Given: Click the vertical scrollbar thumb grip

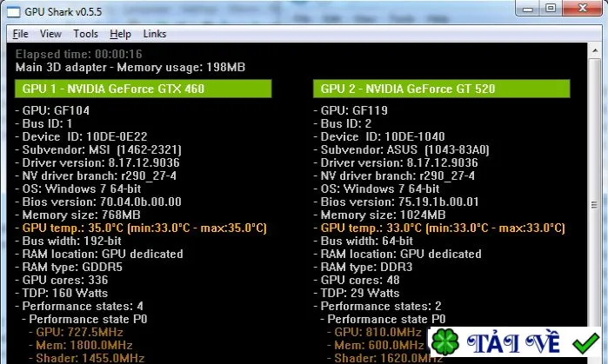Looking at the screenshot, I should point(594,205).
